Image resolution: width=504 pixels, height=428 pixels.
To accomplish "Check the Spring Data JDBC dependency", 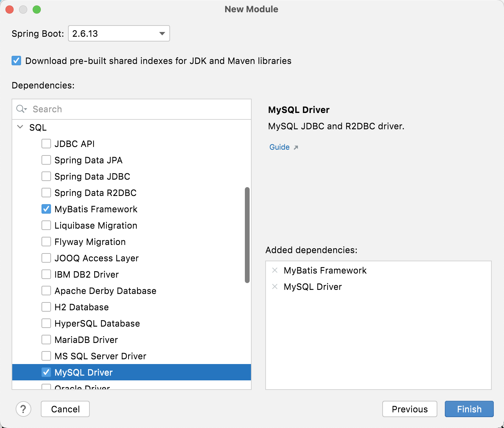I will 46,176.
